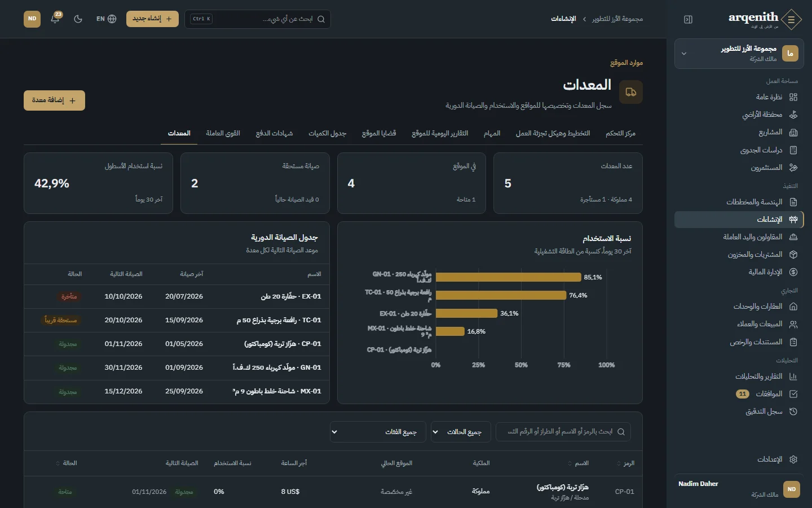Switch to the مركز التحكم tab
Viewport: 812px width, 508px height.
(x=620, y=133)
